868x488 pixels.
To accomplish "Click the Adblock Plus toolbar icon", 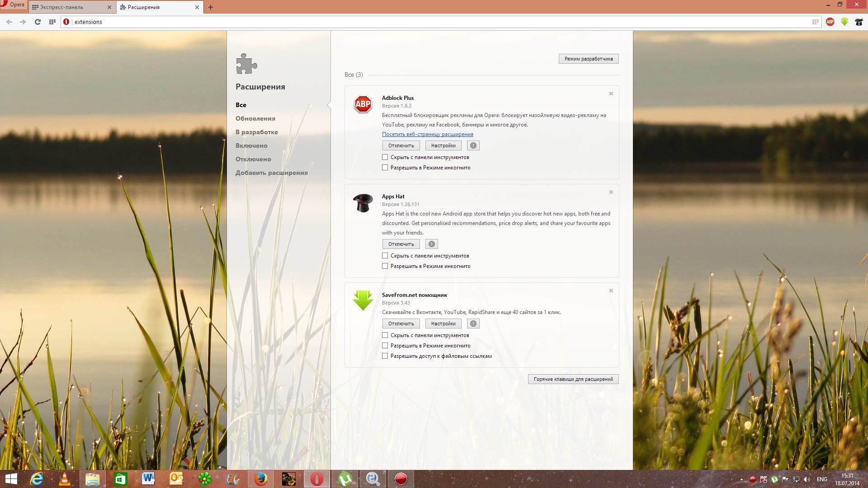I will click(x=830, y=22).
